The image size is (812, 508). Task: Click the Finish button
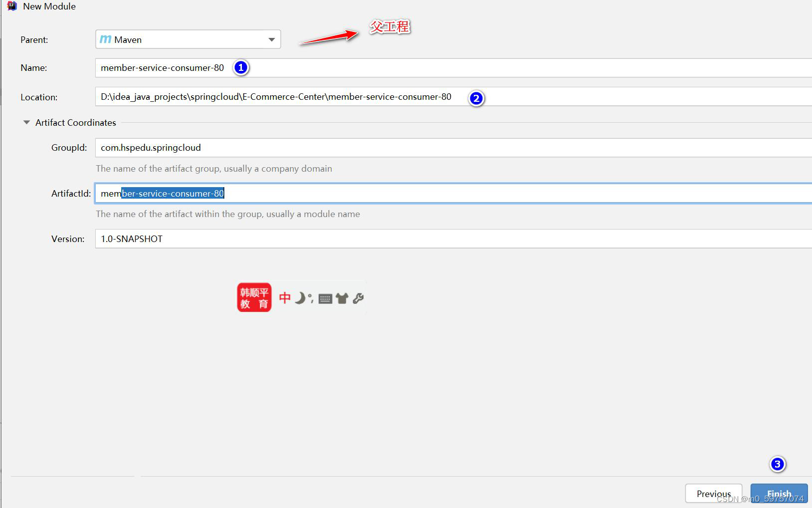(x=779, y=494)
